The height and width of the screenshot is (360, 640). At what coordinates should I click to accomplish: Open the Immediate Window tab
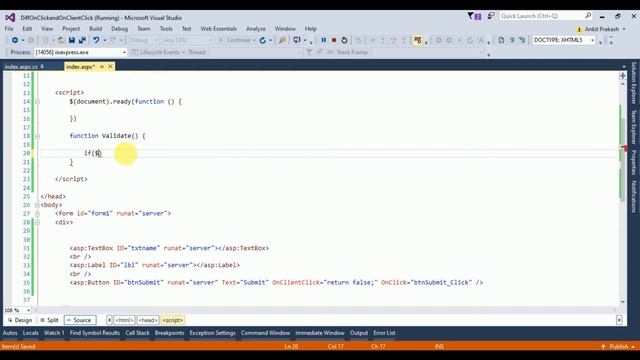(320, 333)
